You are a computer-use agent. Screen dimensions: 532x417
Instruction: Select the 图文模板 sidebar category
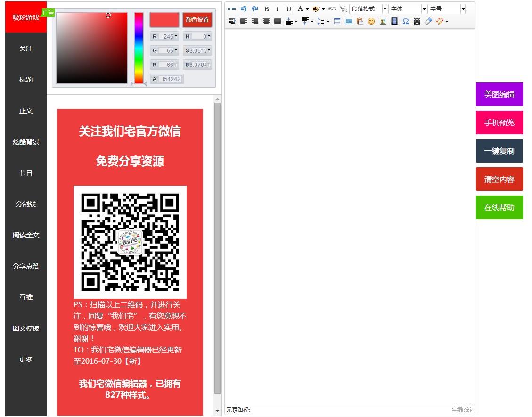(x=26, y=328)
